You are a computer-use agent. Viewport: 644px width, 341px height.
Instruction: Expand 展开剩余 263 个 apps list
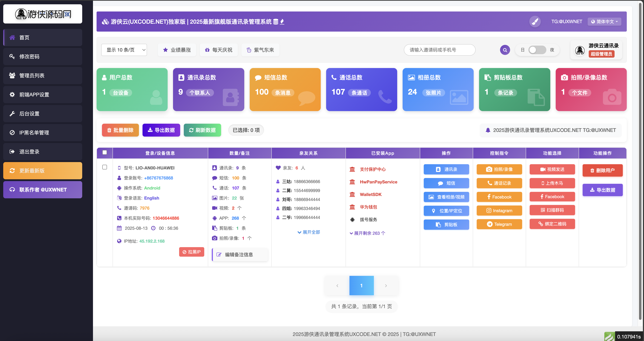367,233
